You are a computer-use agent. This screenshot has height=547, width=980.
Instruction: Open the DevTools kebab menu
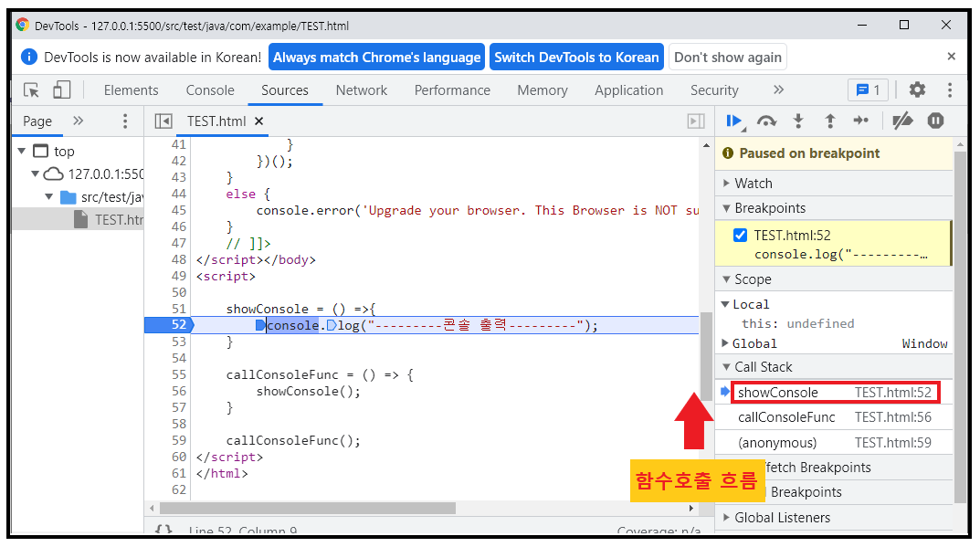[949, 90]
